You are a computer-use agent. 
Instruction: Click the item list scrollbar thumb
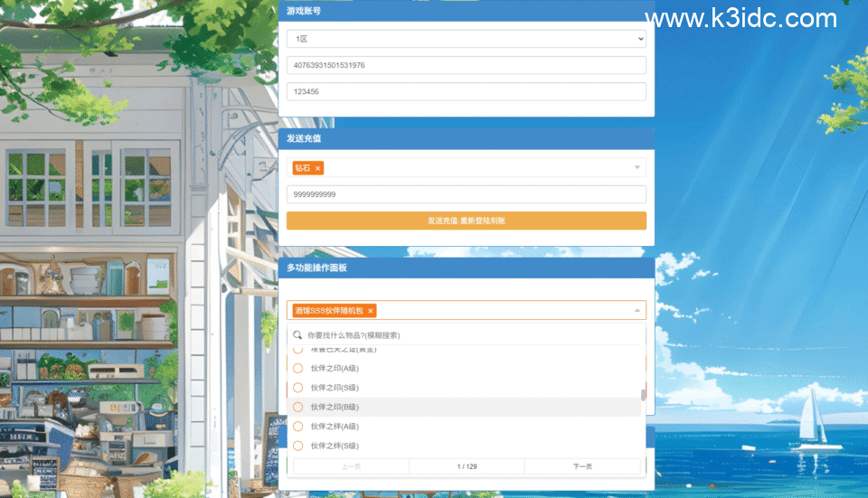pos(643,395)
